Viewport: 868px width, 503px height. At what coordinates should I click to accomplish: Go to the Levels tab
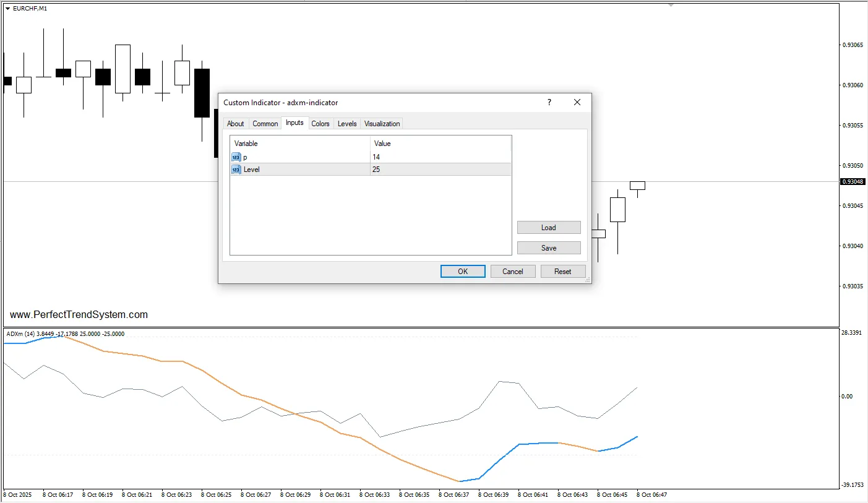tap(347, 124)
